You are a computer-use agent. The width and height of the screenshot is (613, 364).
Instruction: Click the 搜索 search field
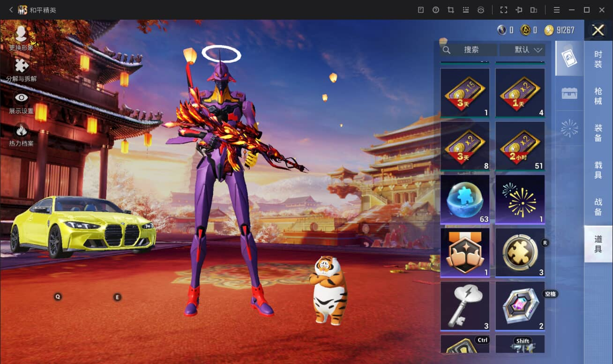(x=469, y=50)
